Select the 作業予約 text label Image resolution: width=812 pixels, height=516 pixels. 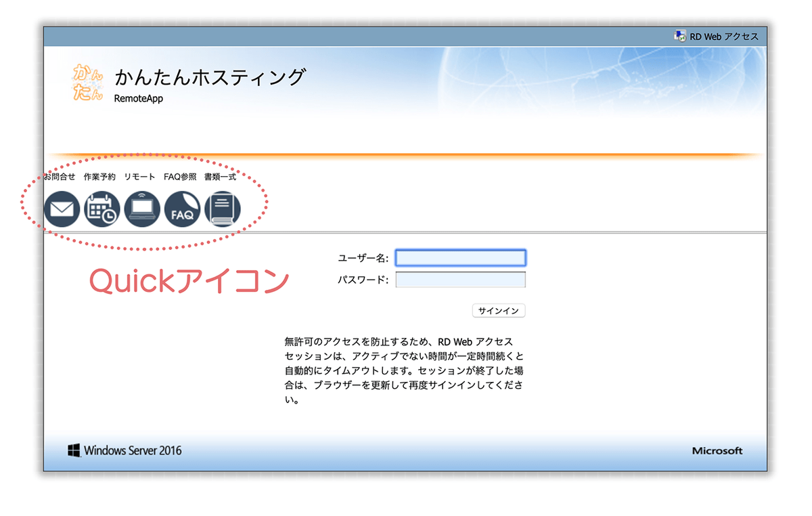click(x=99, y=177)
